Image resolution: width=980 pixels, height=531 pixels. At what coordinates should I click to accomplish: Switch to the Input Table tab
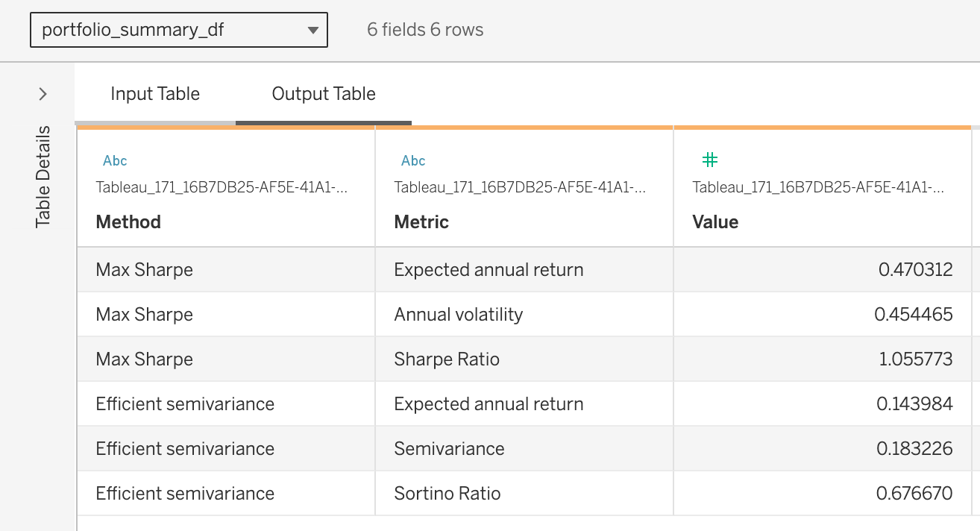pyautogui.click(x=155, y=94)
